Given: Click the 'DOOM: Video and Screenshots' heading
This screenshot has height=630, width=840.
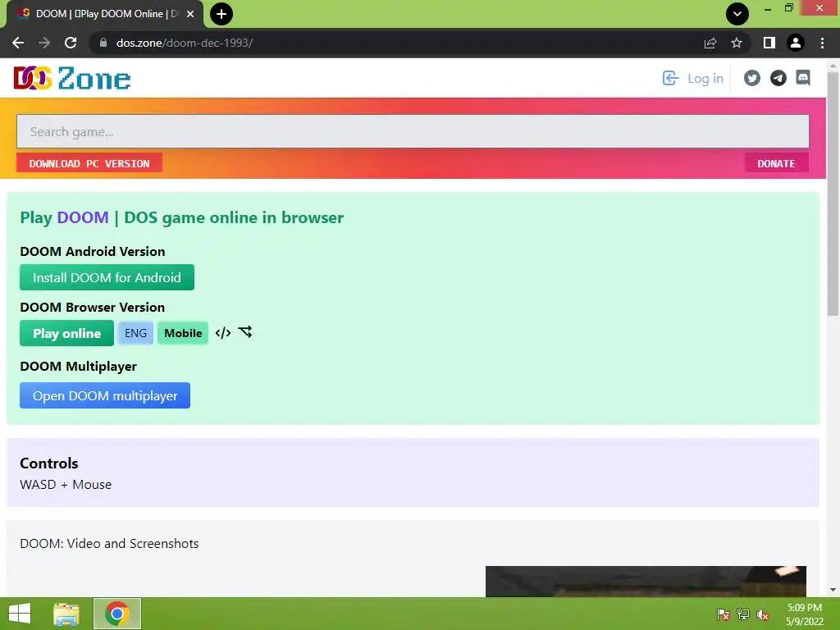Looking at the screenshot, I should (x=109, y=543).
